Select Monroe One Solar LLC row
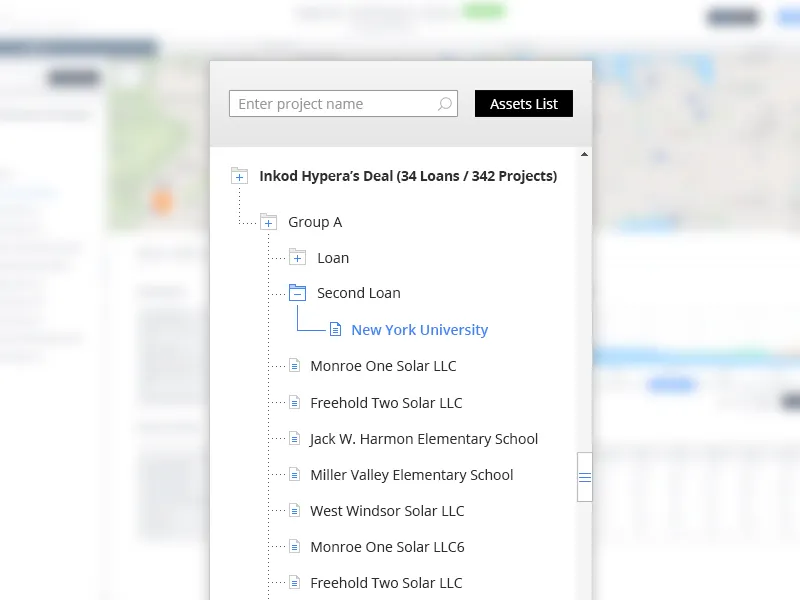This screenshot has height=600, width=800. (x=383, y=366)
